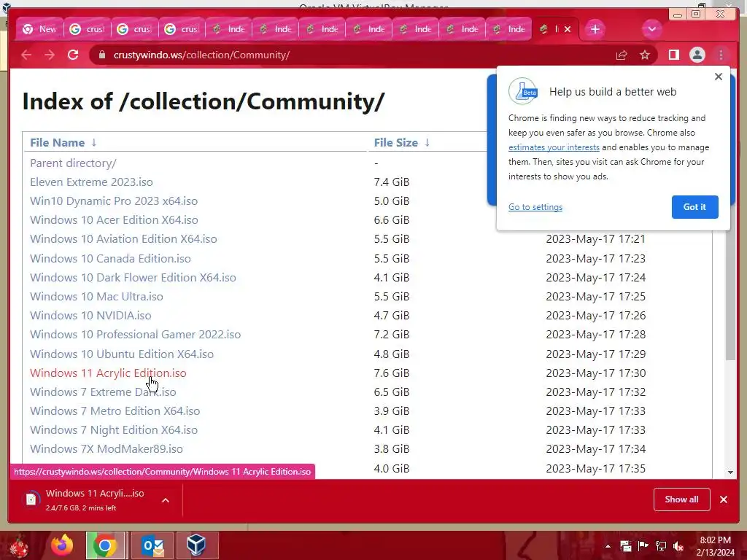
Task: Sort by File Name column header
Action: (x=57, y=142)
